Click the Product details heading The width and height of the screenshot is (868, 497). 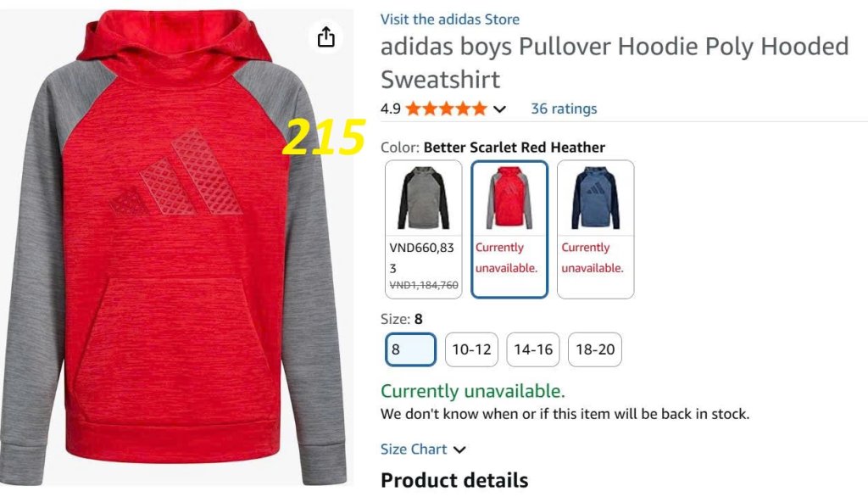pos(454,480)
